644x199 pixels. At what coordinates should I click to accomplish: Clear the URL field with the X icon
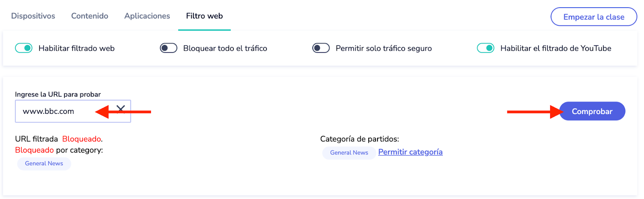pyautogui.click(x=121, y=109)
